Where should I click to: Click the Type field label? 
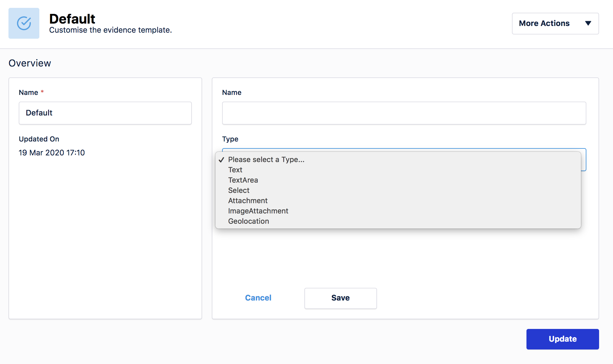[x=230, y=139]
